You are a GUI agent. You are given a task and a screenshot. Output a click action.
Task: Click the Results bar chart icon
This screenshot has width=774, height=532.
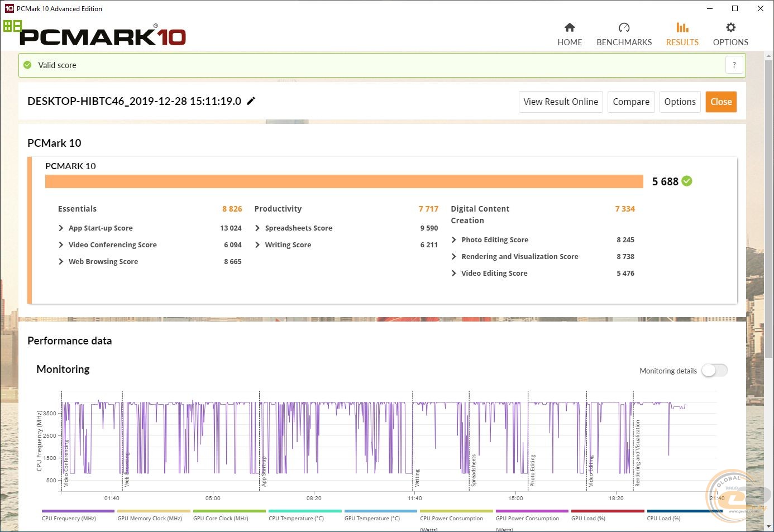pos(682,28)
